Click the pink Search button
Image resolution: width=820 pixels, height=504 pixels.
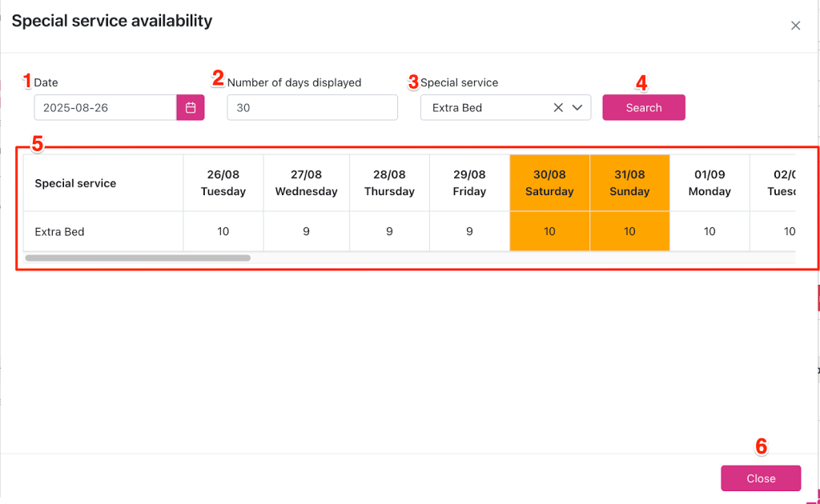pyautogui.click(x=643, y=108)
